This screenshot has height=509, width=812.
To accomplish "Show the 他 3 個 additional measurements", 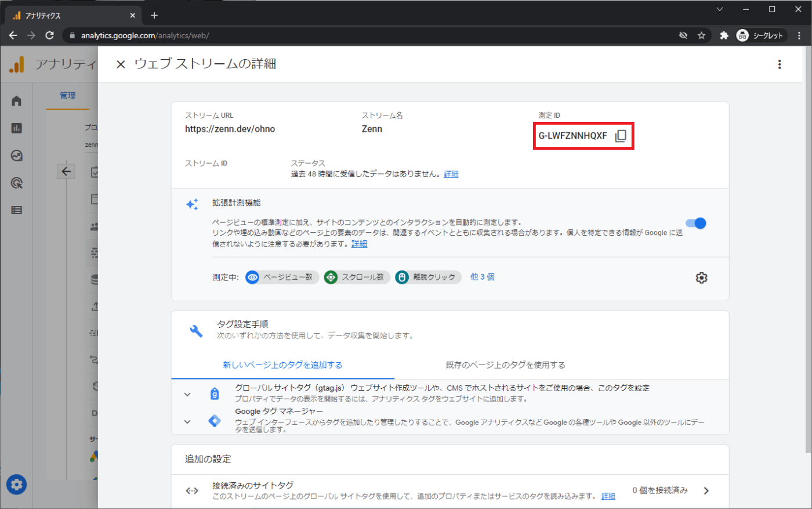I will coord(482,277).
